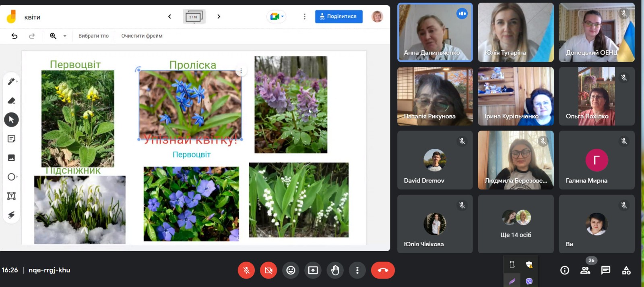Screen dimensions: 644x287
Task: Open the selected image's three-dot menu
Action: (241, 71)
